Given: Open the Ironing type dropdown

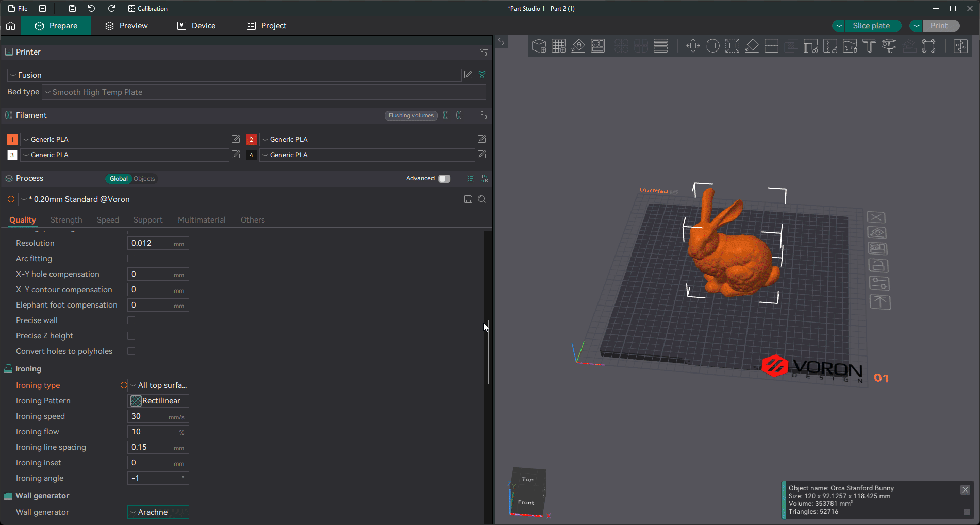Looking at the screenshot, I should [x=158, y=385].
